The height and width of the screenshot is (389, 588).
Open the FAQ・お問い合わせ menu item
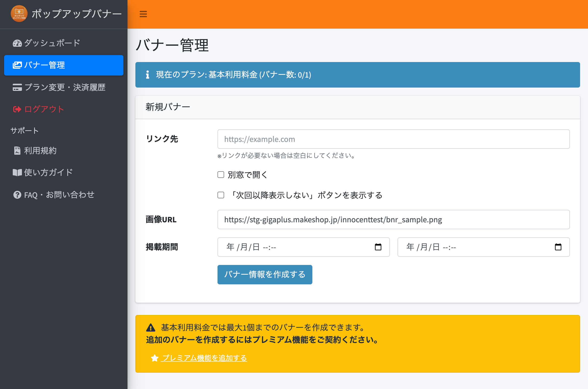coord(59,195)
